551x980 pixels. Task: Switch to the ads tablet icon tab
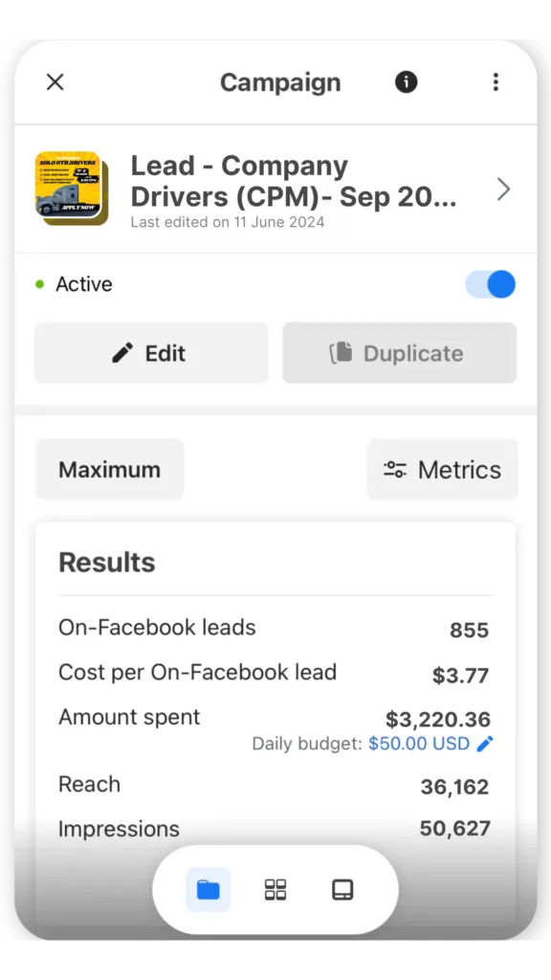342,889
